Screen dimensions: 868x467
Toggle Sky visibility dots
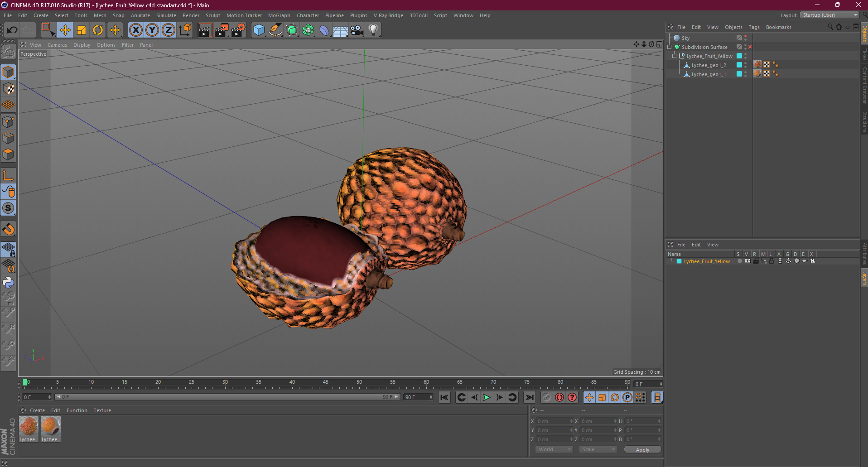point(745,38)
